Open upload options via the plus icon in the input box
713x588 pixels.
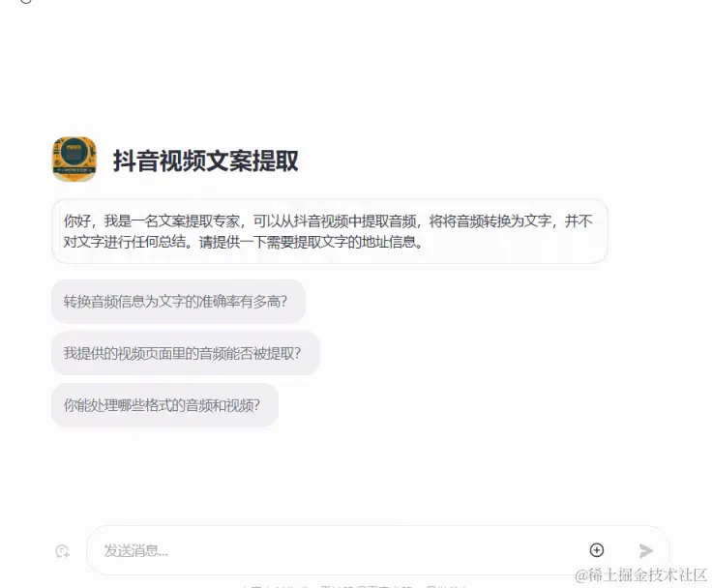tap(597, 550)
